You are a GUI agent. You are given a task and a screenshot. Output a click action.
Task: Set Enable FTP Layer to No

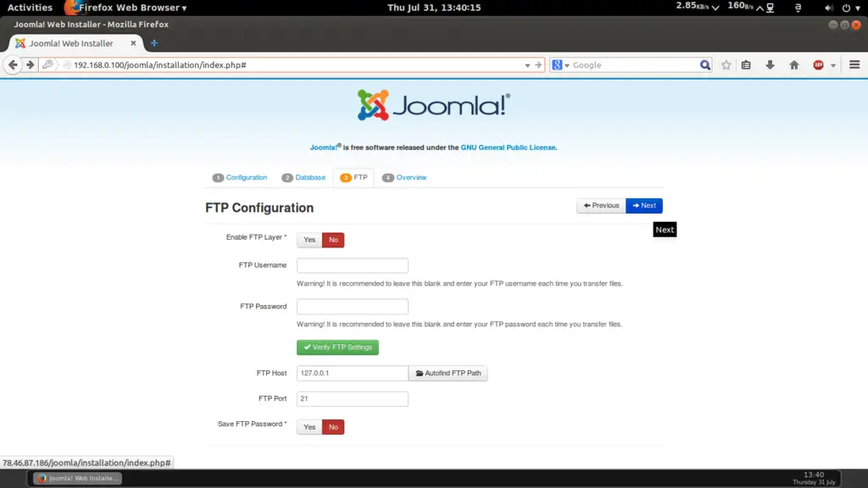[333, 240]
